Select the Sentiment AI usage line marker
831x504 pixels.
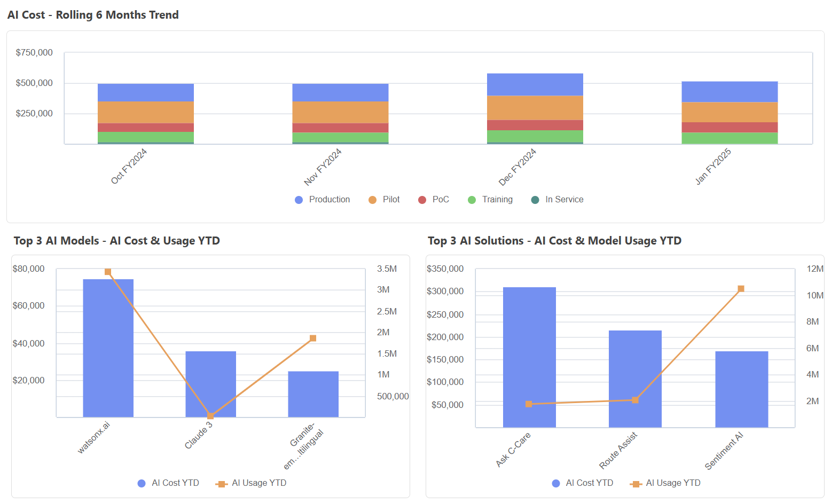point(741,289)
